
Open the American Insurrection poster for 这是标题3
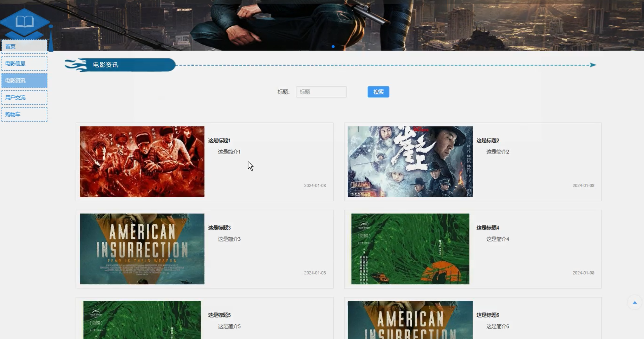pyautogui.click(x=142, y=249)
